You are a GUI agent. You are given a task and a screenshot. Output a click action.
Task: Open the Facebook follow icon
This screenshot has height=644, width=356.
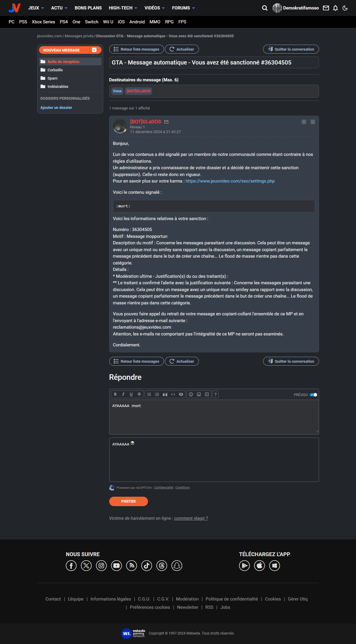point(71,566)
